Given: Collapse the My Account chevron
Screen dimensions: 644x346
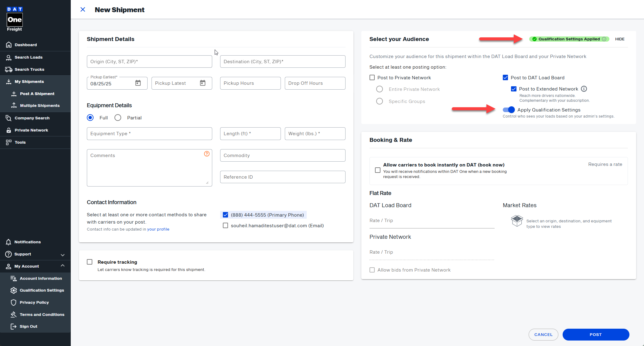Looking at the screenshot, I should pos(63,265).
